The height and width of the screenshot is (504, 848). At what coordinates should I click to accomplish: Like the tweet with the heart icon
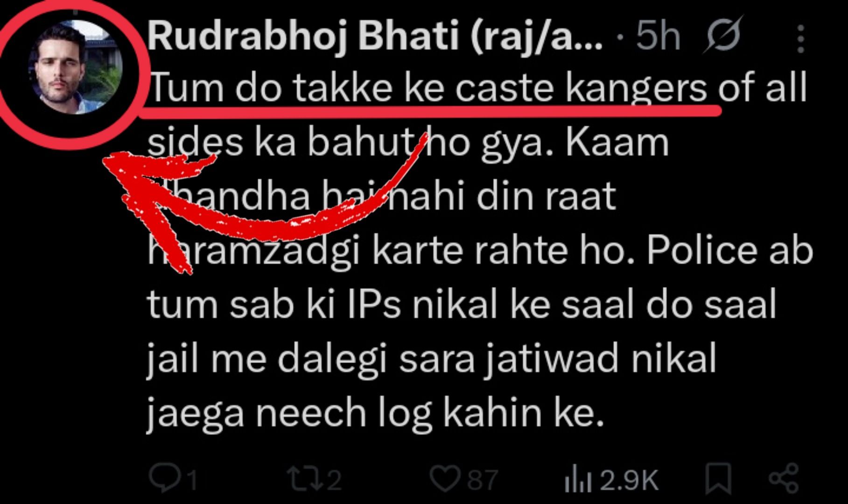[x=444, y=478]
